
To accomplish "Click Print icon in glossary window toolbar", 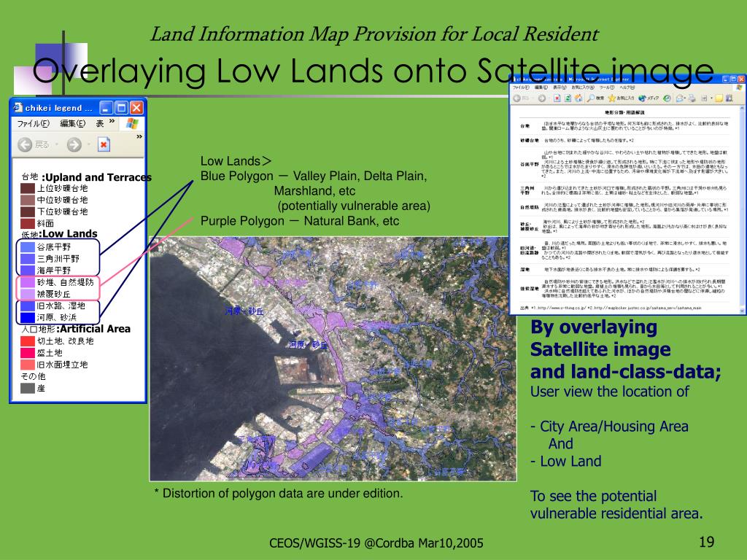I will pos(692,98).
